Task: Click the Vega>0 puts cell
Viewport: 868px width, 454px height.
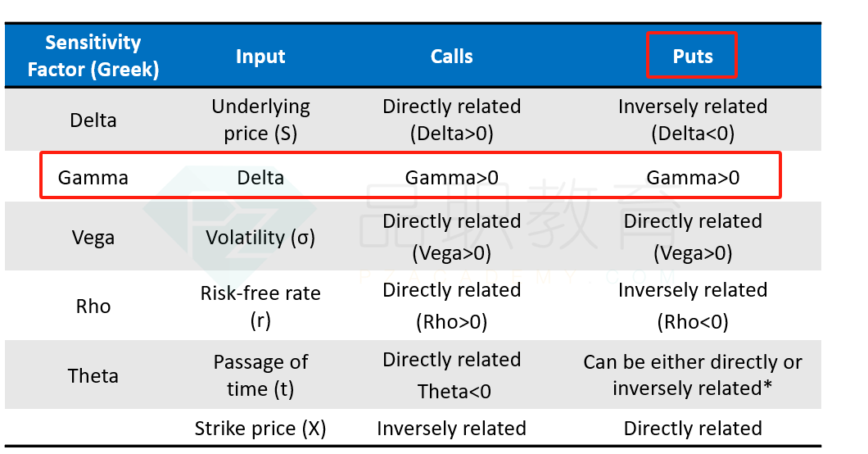Action: point(693,237)
